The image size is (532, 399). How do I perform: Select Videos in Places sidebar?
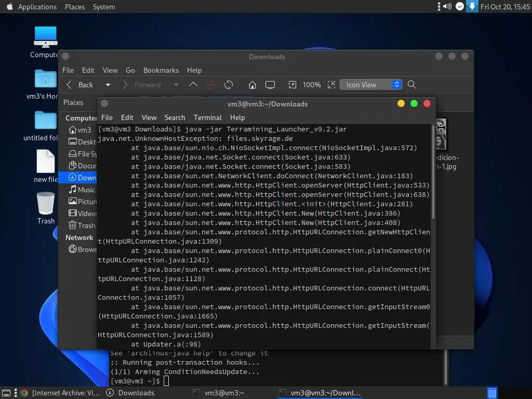(83, 214)
